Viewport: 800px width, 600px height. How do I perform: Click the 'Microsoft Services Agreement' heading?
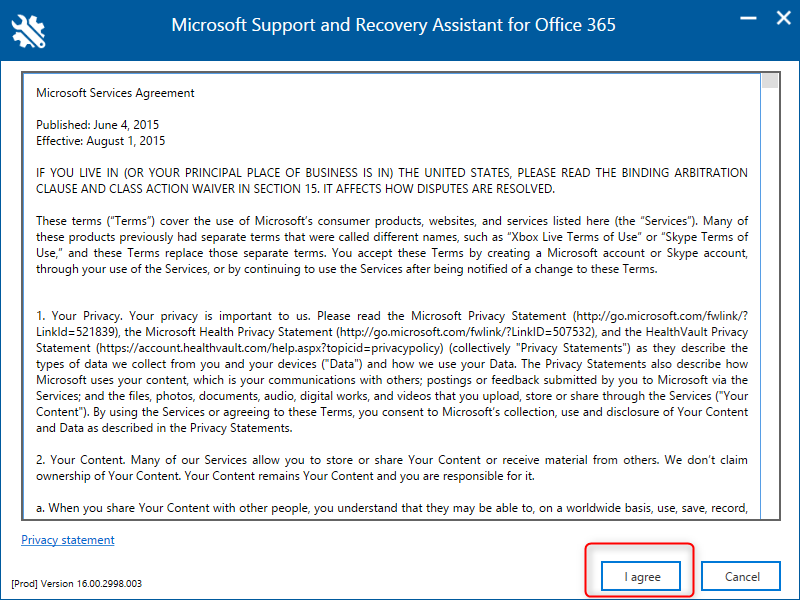(115, 93)
